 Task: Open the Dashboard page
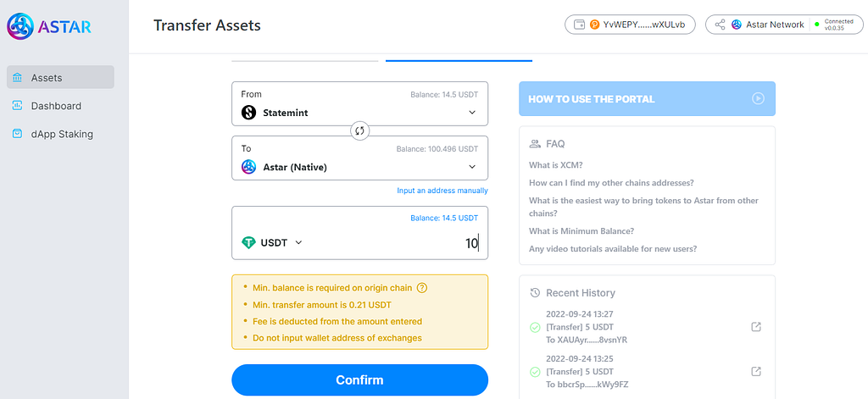click(60, 106)
